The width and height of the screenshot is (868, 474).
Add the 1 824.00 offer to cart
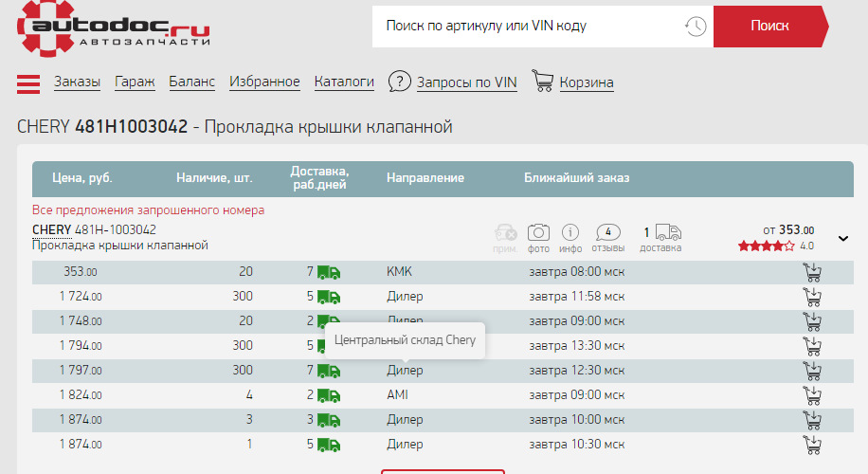[812, 395]
